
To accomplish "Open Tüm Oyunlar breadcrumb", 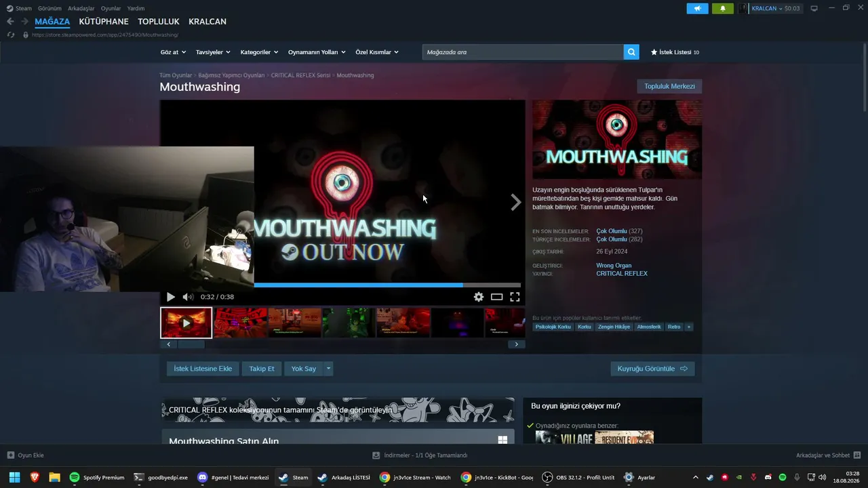I will pyautogui.click(x=176, y=75).
